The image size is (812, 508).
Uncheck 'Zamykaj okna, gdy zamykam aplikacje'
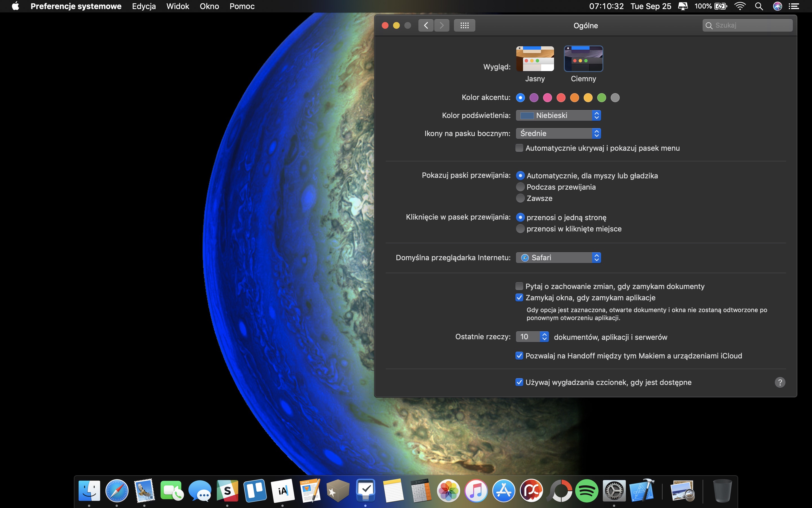519,297
